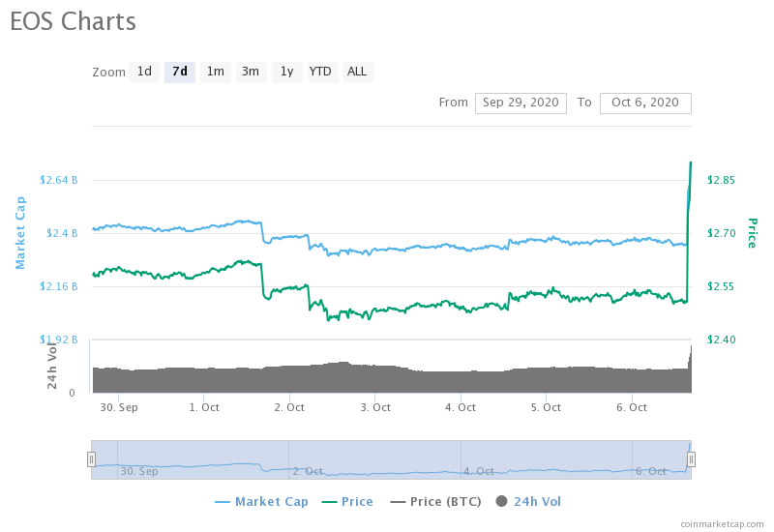Switch zoom to 1m
The height and width of the screenshot is (532, 774).
pos(215,72)
